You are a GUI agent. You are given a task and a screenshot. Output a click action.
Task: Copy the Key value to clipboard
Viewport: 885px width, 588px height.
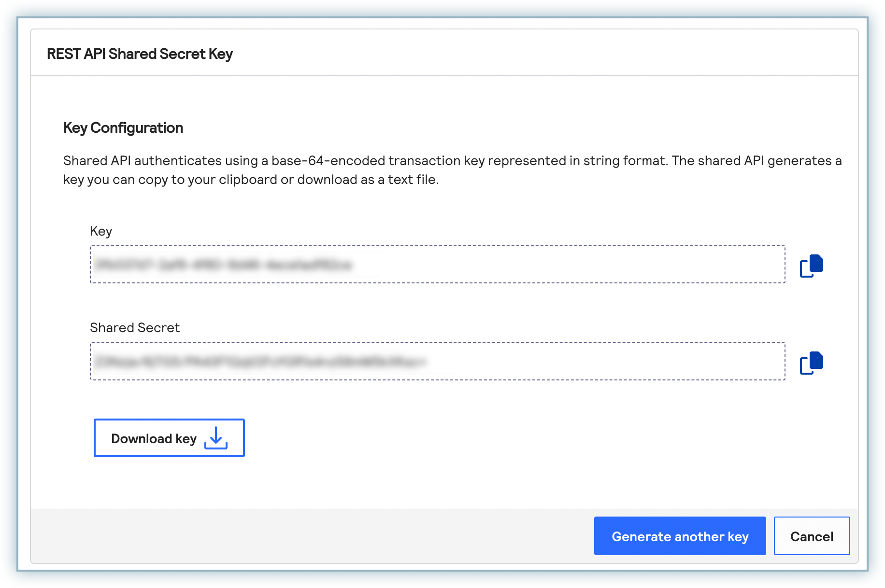tap(811, 266)
